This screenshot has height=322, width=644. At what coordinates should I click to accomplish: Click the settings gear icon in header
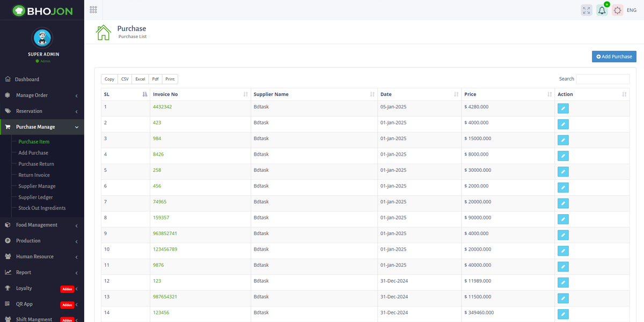tap(618, 10)
